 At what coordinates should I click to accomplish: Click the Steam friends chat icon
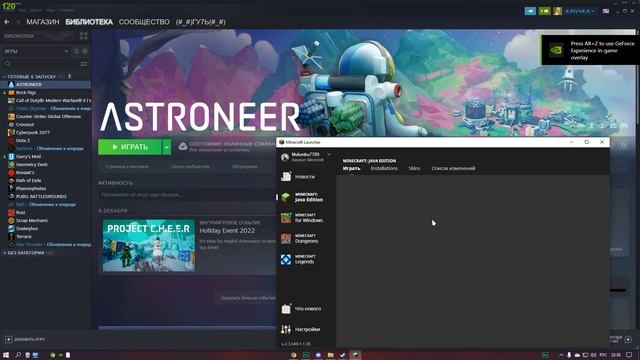click(628, 339)
